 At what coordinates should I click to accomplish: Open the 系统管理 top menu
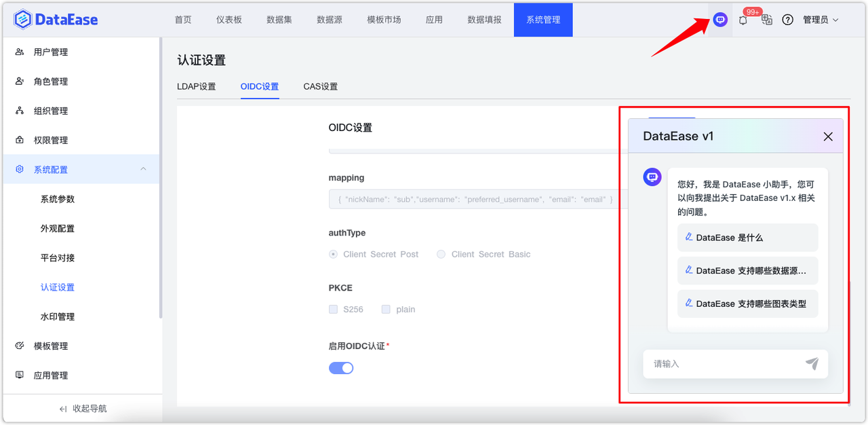pyautogui.click(x=543, y=20)
